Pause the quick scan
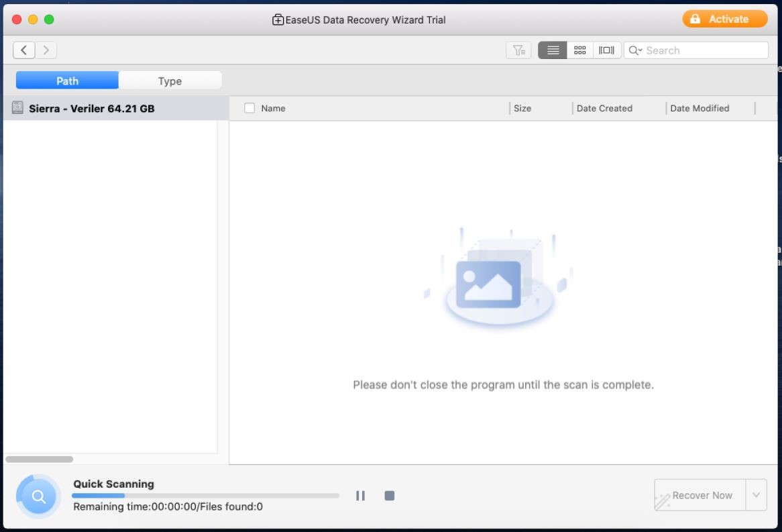 (360, 496)
